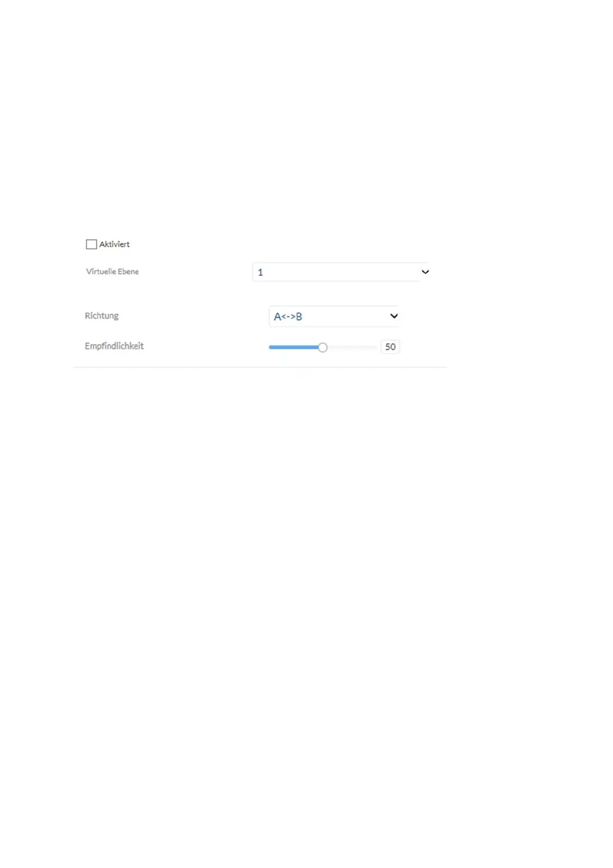613x868 pixels.
Task: Click the chevron arrow of Virtuelle Ebene
Action: (x=425, y=272)
